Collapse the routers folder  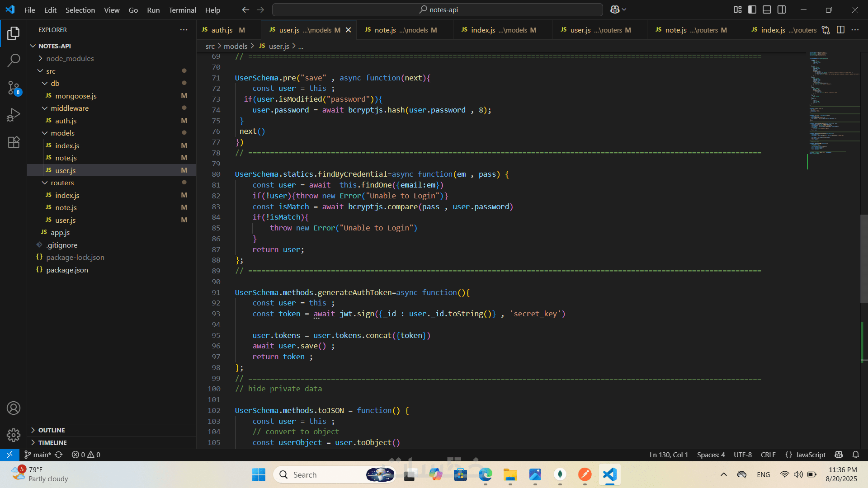[x=62, y=183]
